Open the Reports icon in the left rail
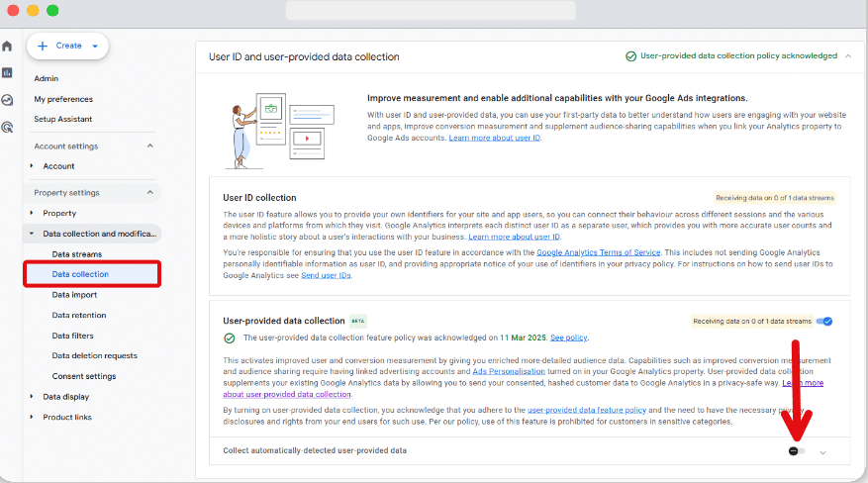 tap(7, 72)
